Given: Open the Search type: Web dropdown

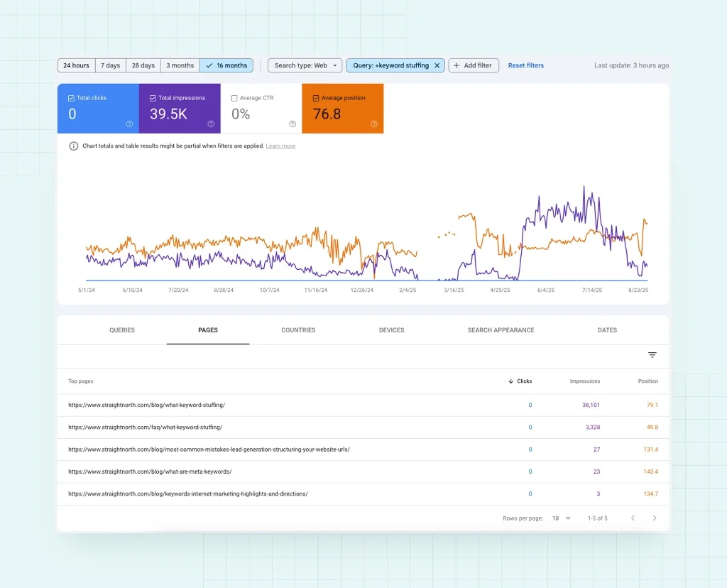Looking at the screenshot, I should pos(305,65).
